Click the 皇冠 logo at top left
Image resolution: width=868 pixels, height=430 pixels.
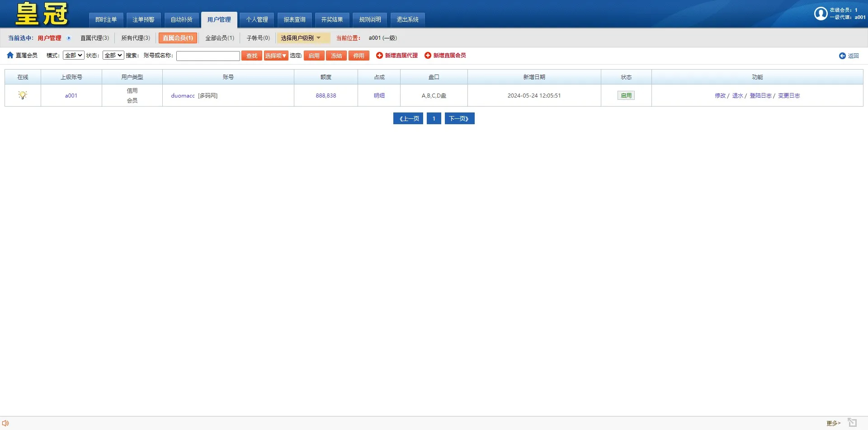click(x=41, y=14)
